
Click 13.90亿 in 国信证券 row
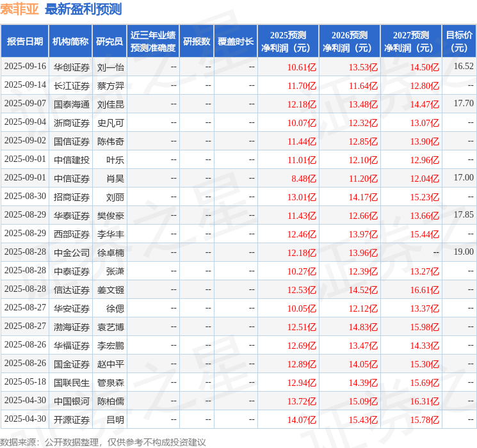[424, 141]
